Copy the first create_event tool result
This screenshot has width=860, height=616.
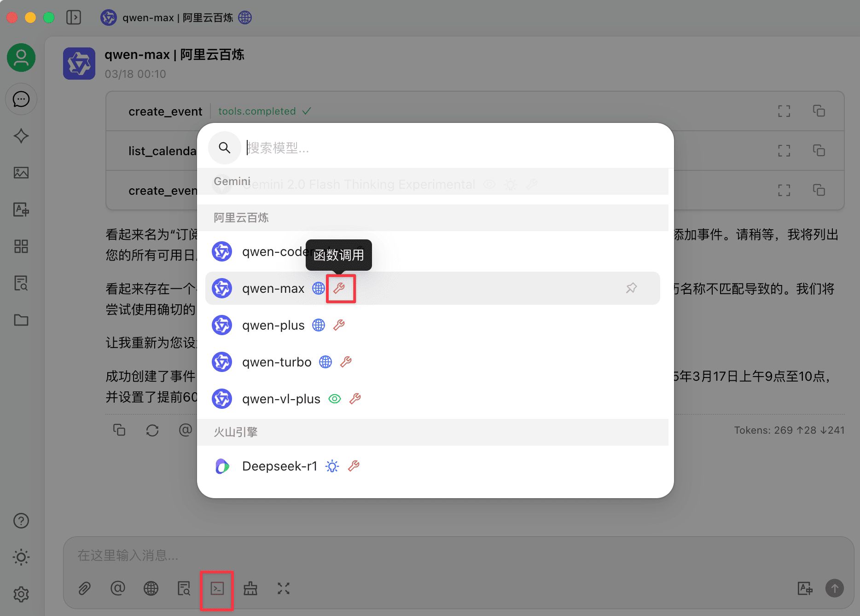819,111
